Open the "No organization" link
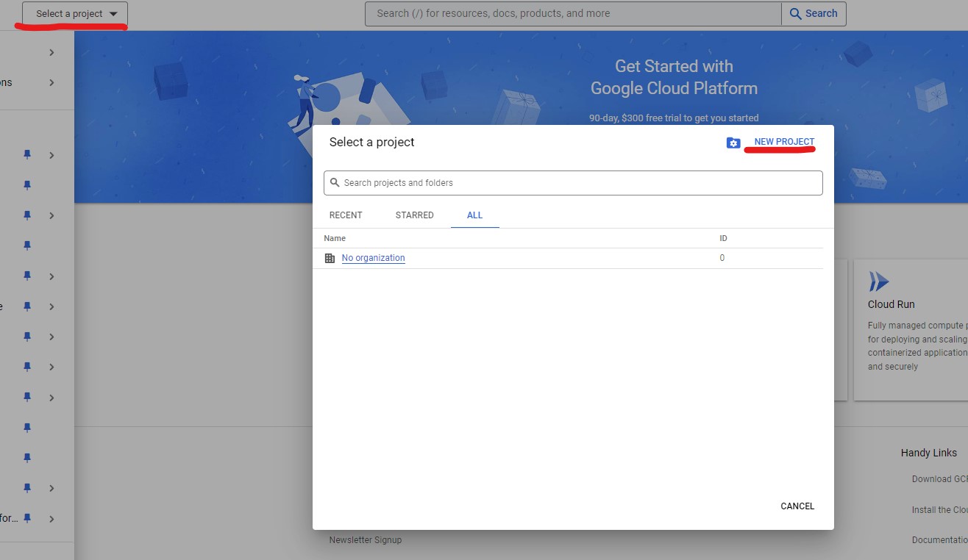Viewport: 968px width, 560px height. click(x=373, y=258)
